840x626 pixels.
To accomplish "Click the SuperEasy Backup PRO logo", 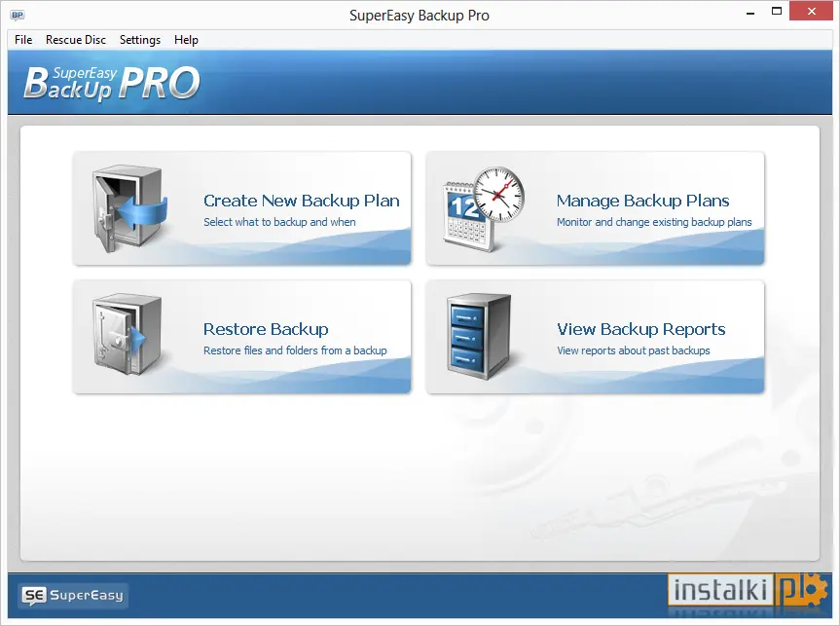I will 112,83.
